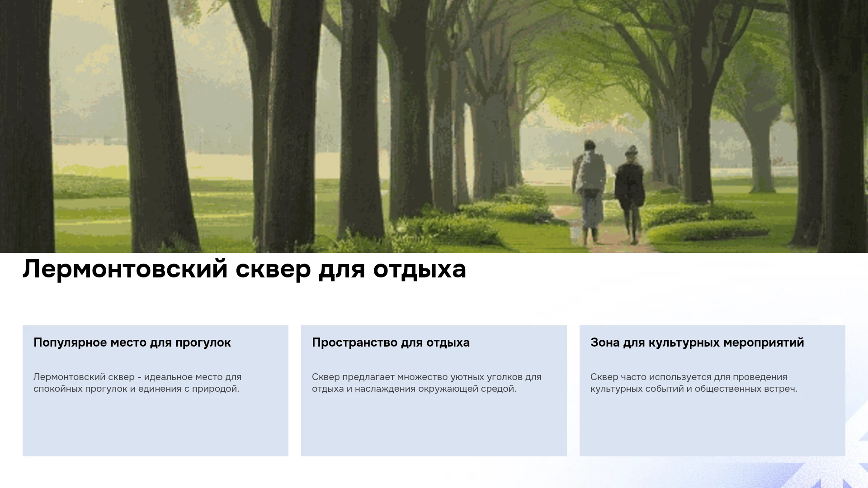Click the park alley header image
The image size is (868, 488).
click(x=434, y=127)
